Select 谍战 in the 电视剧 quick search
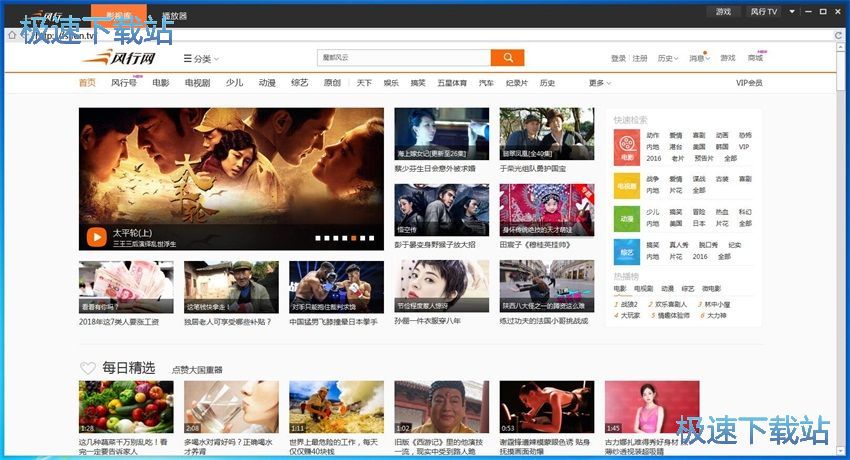850x460 pixels. click(x=699, y=179)
